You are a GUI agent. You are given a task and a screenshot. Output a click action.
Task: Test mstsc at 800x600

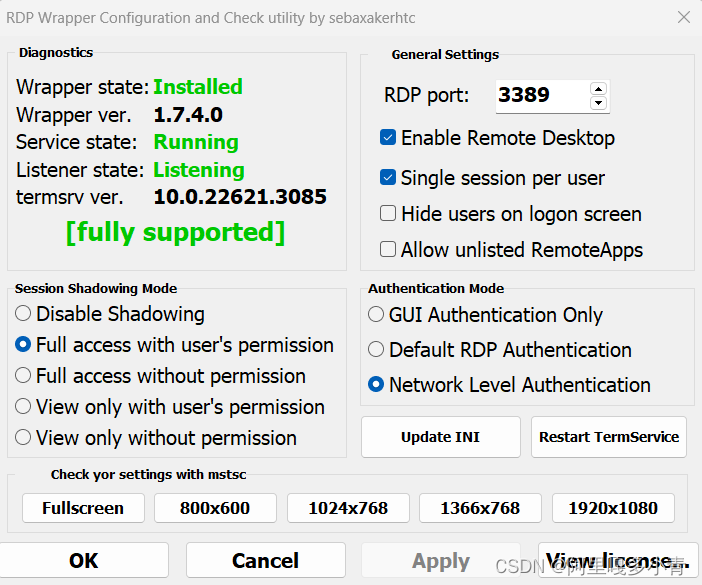tap(215, 508)
